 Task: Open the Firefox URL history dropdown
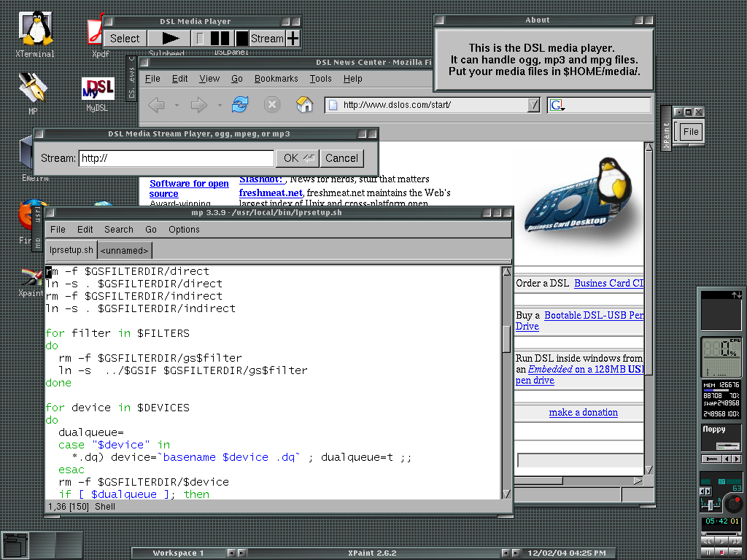click(533, 105)
